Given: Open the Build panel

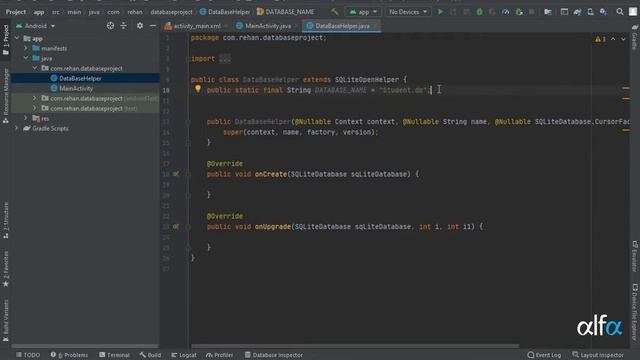Looking at the screenshot, I should tap(150, 355).
